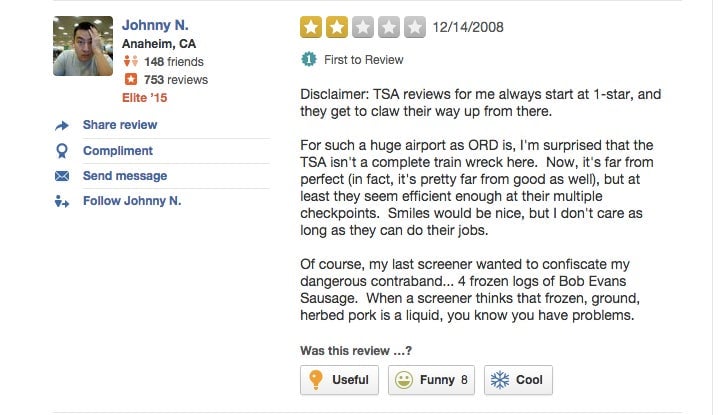Click the Compliment ribbon icon
718x415 pixels.
point(62,151)
